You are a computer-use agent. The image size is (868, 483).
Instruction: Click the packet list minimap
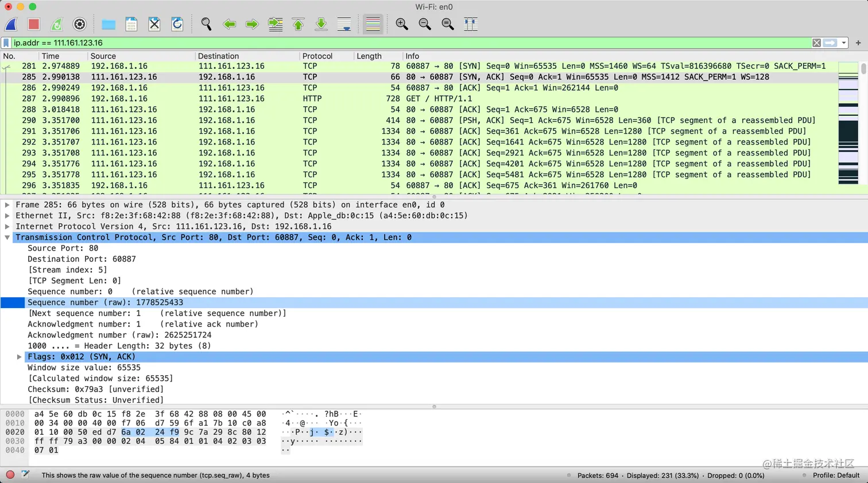coord(848,123)
